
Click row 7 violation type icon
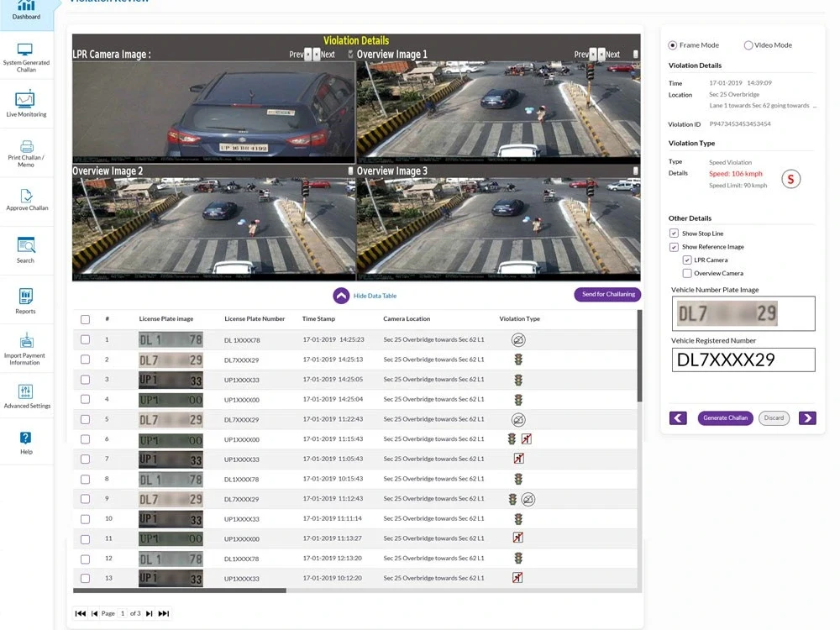(518, 459)
